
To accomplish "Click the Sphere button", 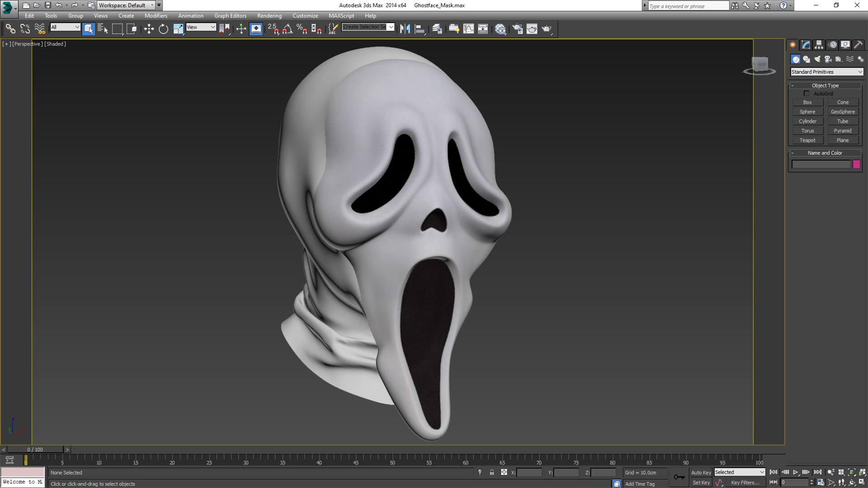I will tap(807, 112).
